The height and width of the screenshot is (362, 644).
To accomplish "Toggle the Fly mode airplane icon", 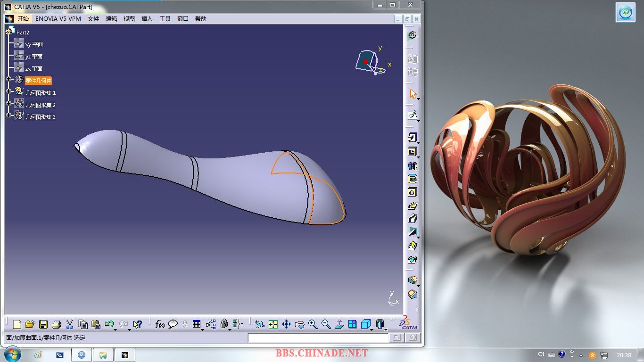I will pyautogui.click(x=260, y=324).
